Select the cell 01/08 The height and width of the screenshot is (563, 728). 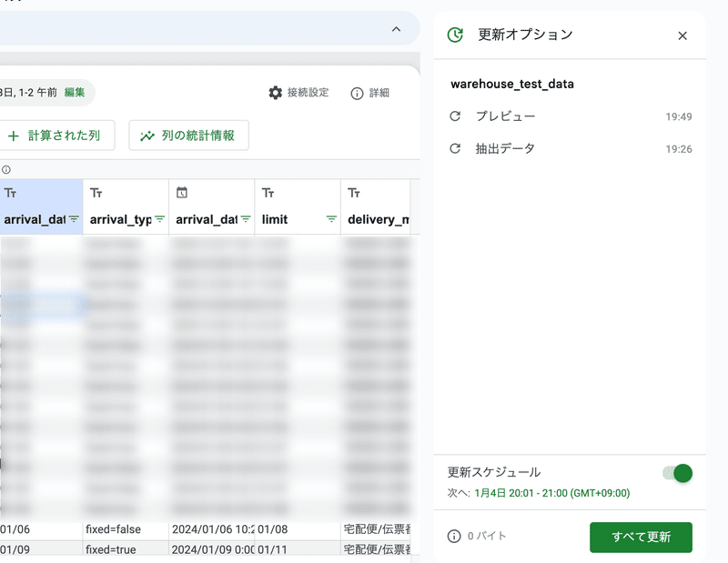pos(298,529)
